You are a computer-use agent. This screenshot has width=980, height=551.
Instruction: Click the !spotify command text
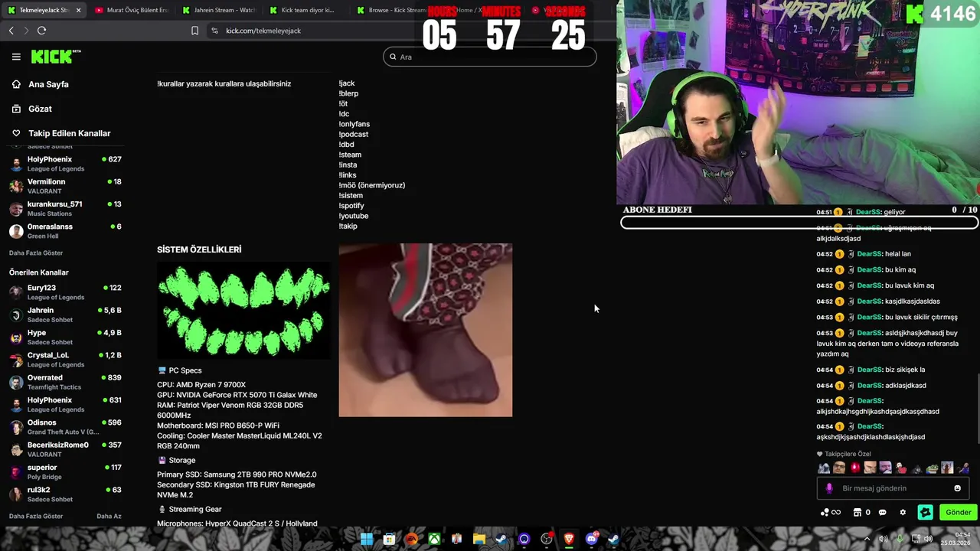pos(351,206)
